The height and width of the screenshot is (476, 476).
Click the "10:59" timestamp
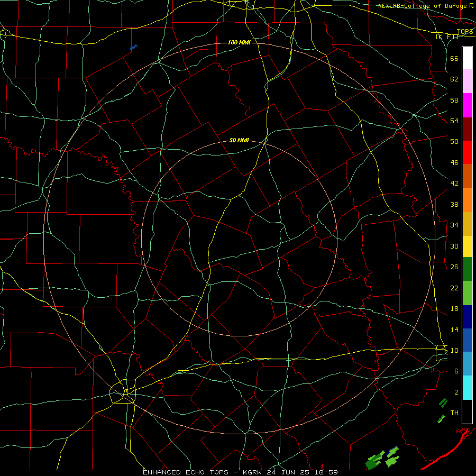pyautogui.click(x=327, y=472)
